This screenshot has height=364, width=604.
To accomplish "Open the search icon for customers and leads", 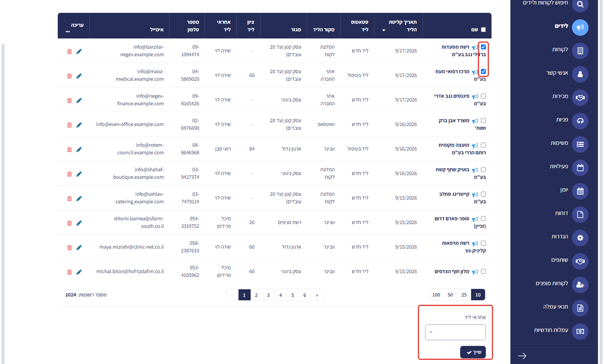I will (x=580, y=5).
